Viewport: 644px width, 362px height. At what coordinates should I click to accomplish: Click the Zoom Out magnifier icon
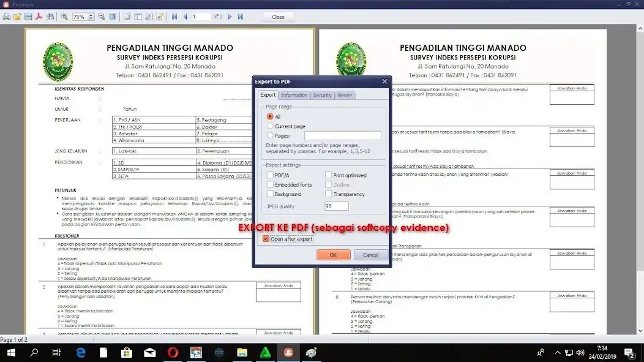pos(102,17)
